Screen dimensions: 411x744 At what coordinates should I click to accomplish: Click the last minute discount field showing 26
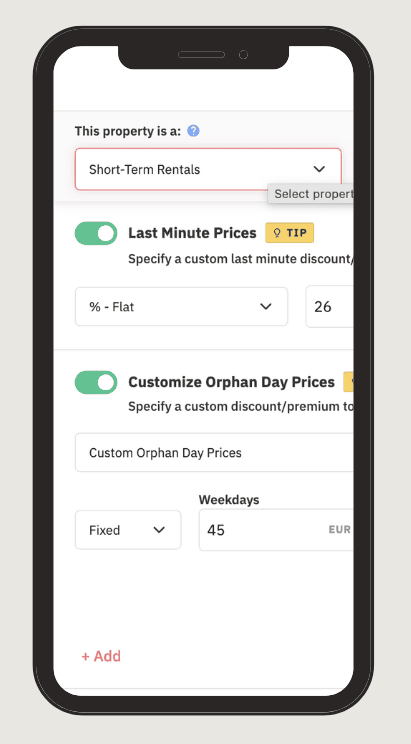[329, 307]
